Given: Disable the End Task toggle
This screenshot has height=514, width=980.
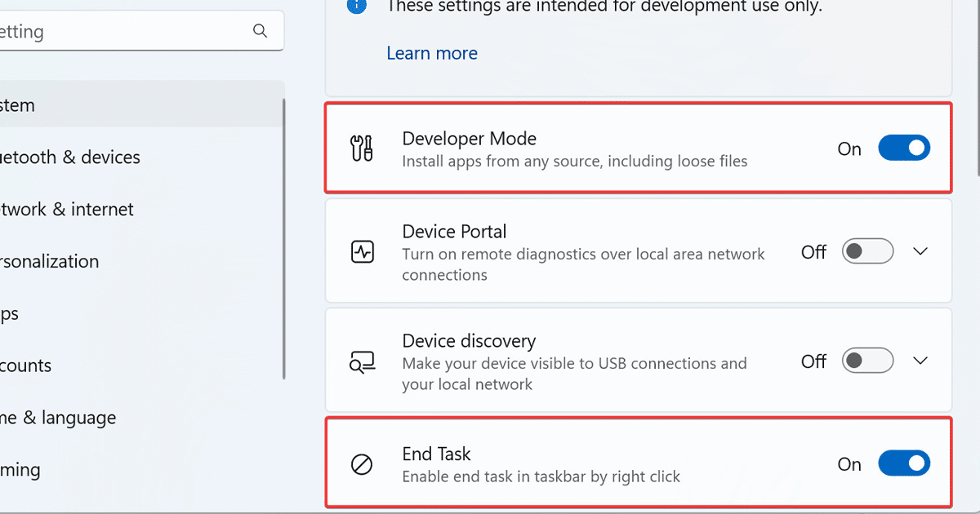Looking at the screenshot, I should (904, 464).
